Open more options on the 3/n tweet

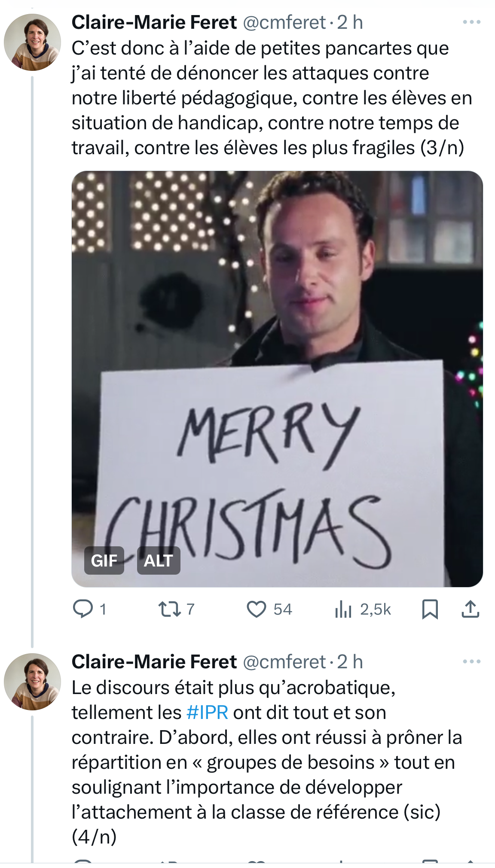pos(471,22)
